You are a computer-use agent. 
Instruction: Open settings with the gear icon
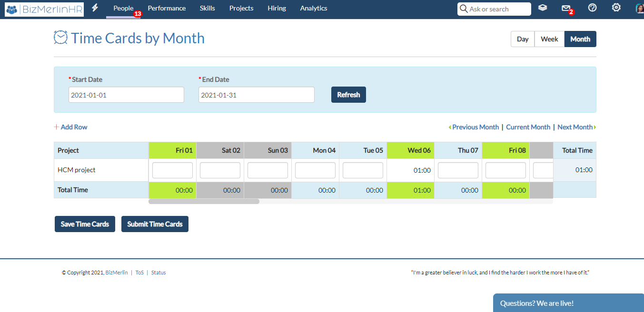tap(616, 8)
